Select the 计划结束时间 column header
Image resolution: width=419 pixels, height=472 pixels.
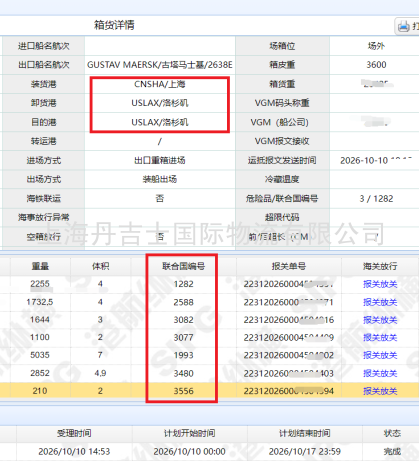coord(305,433)
